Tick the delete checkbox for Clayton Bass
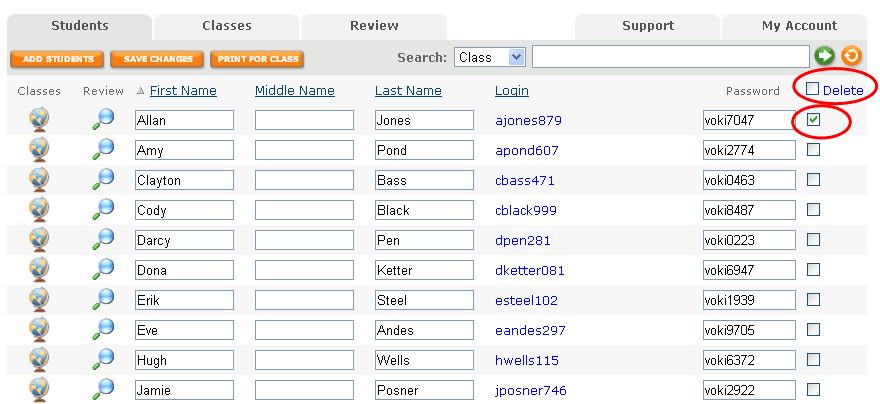880x404 pixels. click(814, 180)
